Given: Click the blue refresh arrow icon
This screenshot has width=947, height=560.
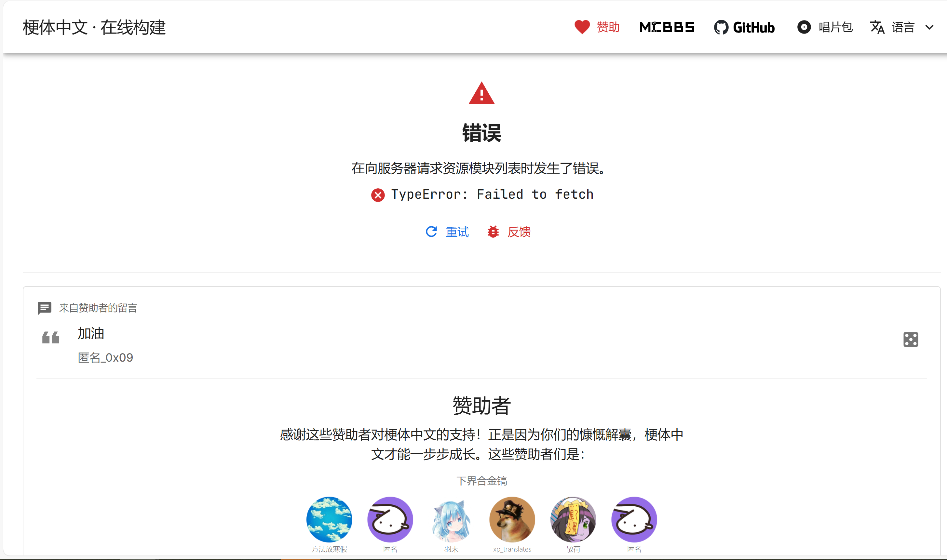Looking at the screenshot, I should tap(431, 231).
